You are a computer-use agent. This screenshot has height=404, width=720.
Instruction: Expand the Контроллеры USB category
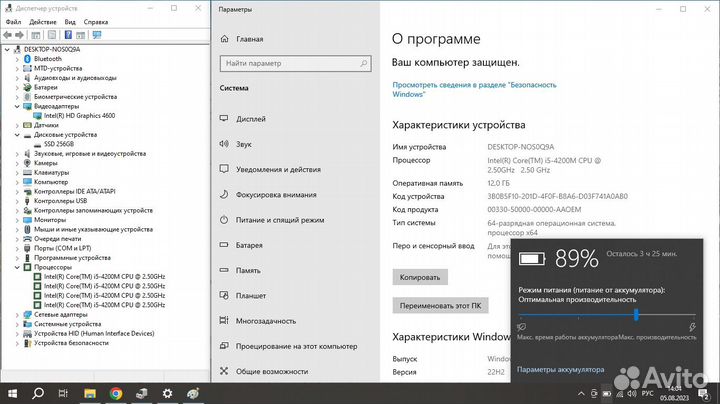coord(17,201)
